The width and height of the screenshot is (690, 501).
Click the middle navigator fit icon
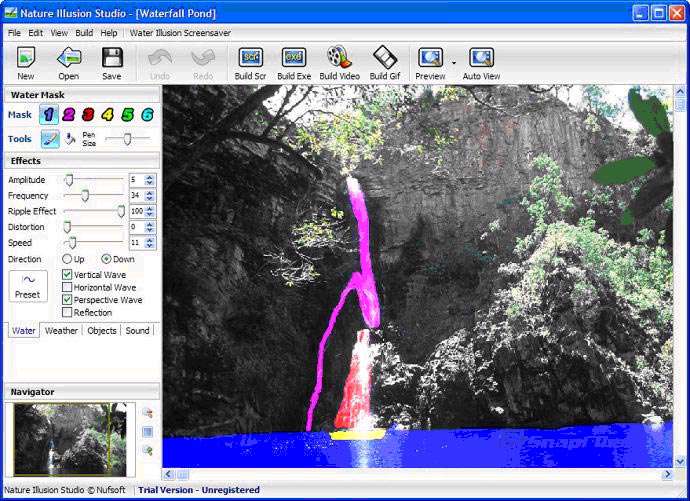click(148, 432)
